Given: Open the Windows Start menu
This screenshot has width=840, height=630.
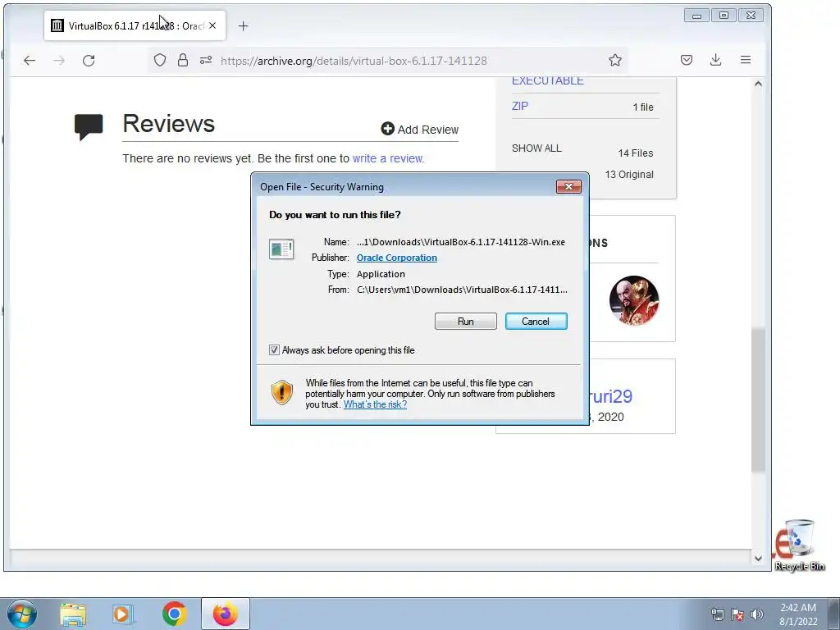Looking at the screenshot, I should 22,614.
